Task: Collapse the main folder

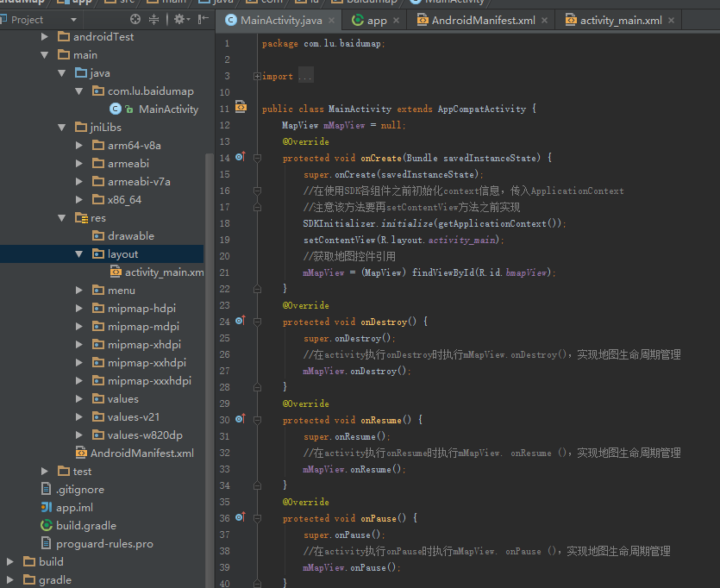Action: (x=45, y=55)
